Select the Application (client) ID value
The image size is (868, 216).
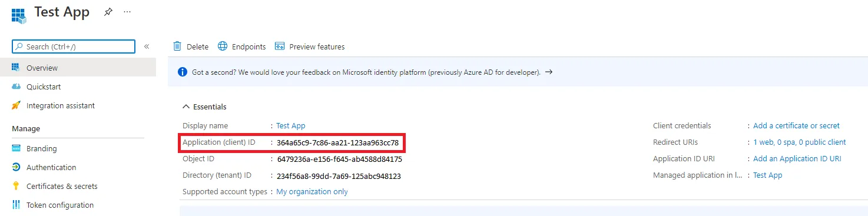pyautogui.click(x=338, y=142)
